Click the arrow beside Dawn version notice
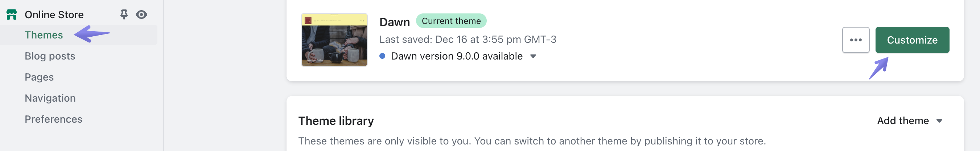This screenshot has width=980, height=151. [533, 56]
